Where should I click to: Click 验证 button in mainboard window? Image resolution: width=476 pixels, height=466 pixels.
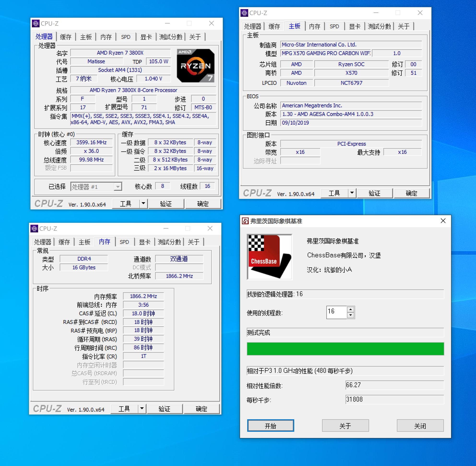[374, 193]
